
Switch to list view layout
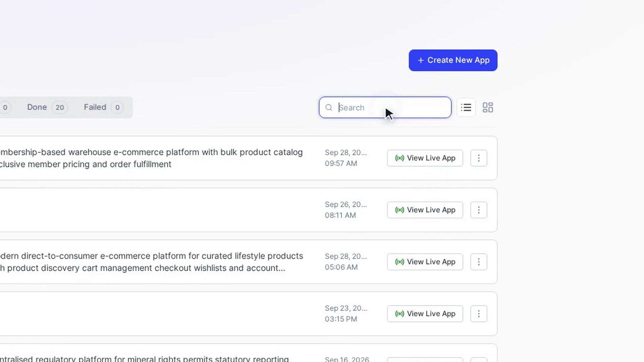466,108
